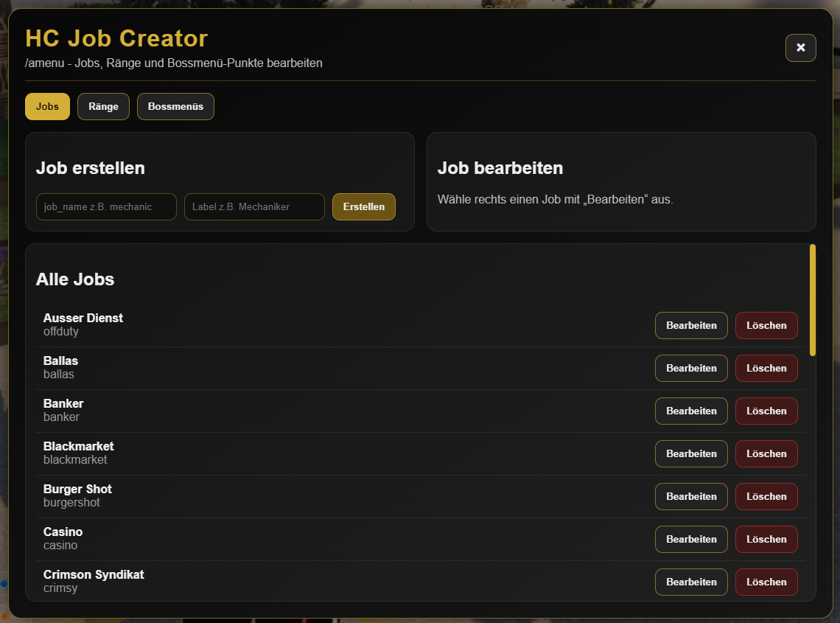The height and width of the screenshot is (623, 840).
Task: Edit the Banker job
Action: 691,411
